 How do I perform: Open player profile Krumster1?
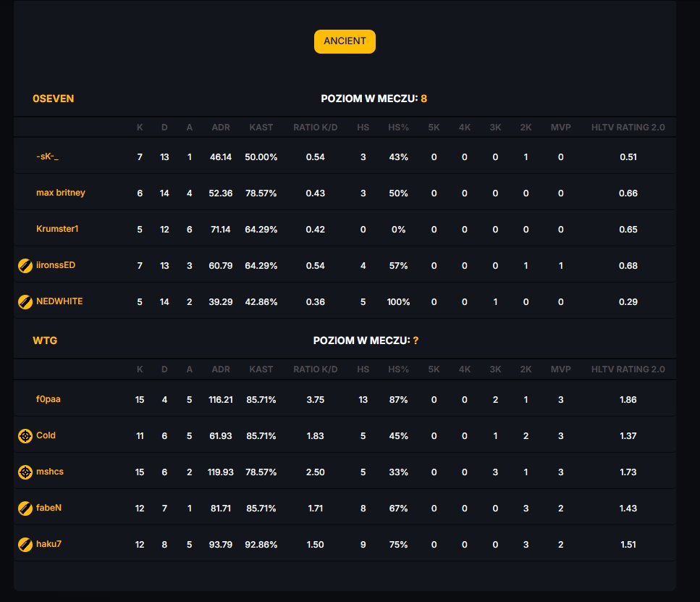pos(57,229)
